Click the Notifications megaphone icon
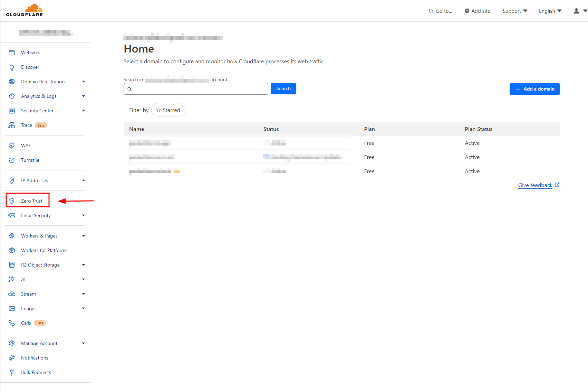 coord(12,358)
